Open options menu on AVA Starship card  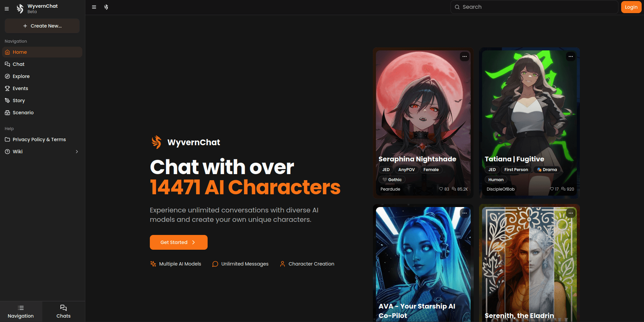[465, 213]
